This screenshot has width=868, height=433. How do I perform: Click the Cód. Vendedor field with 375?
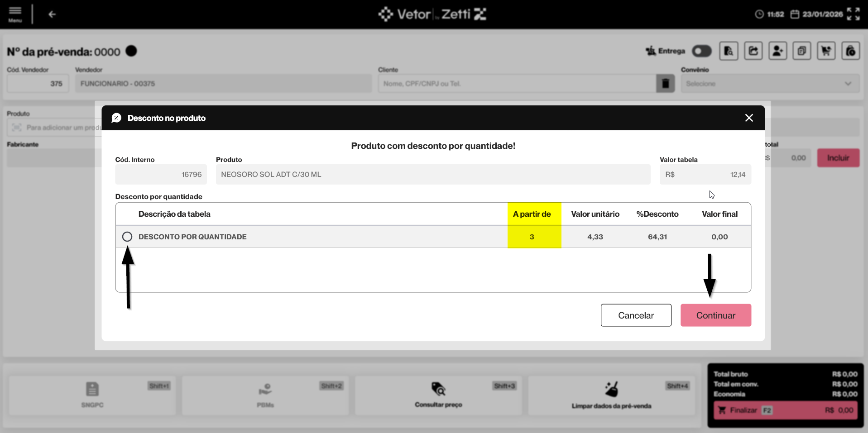[x=38, y=84]
